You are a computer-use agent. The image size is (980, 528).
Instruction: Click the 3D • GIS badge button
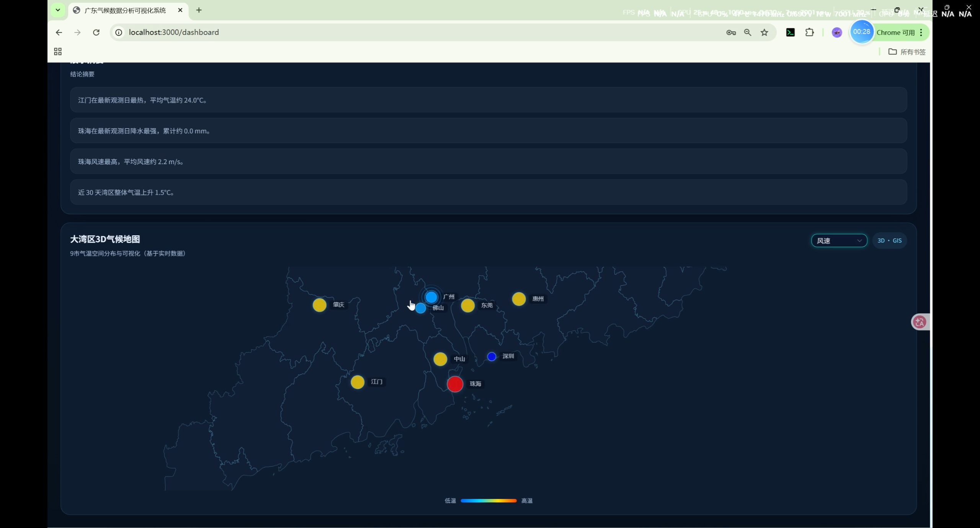[889, 241]
